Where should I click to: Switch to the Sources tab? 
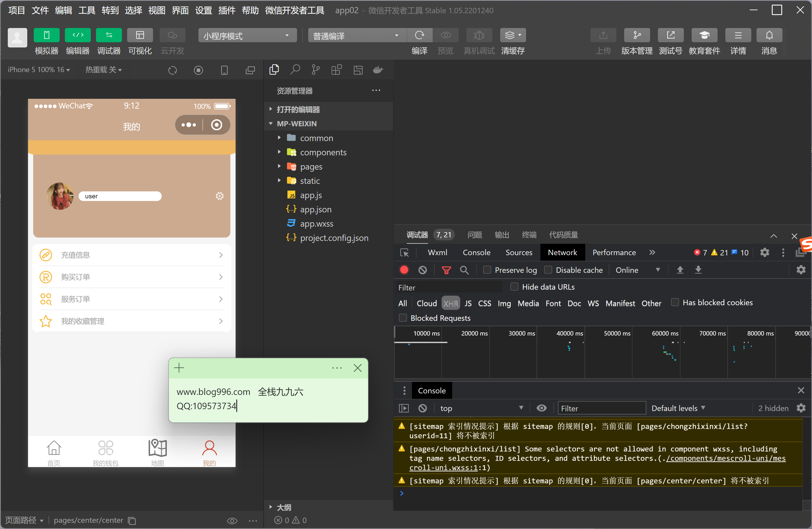519,252
